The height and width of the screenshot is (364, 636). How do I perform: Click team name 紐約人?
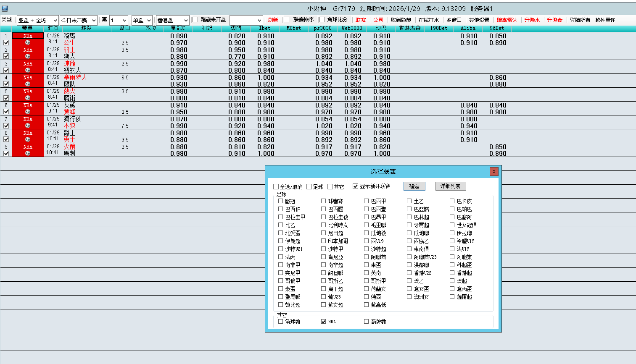pyautogui.click(x=72, y=70)
